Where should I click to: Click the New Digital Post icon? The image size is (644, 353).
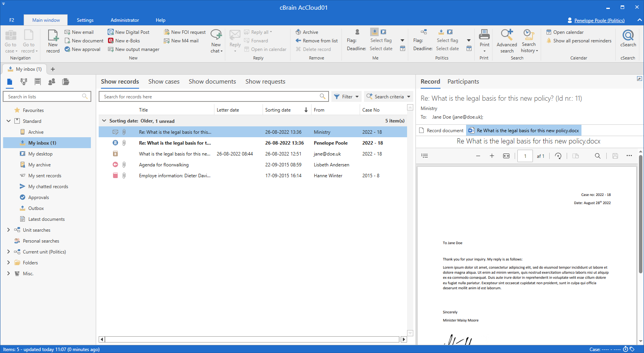[x=111, y=32]
